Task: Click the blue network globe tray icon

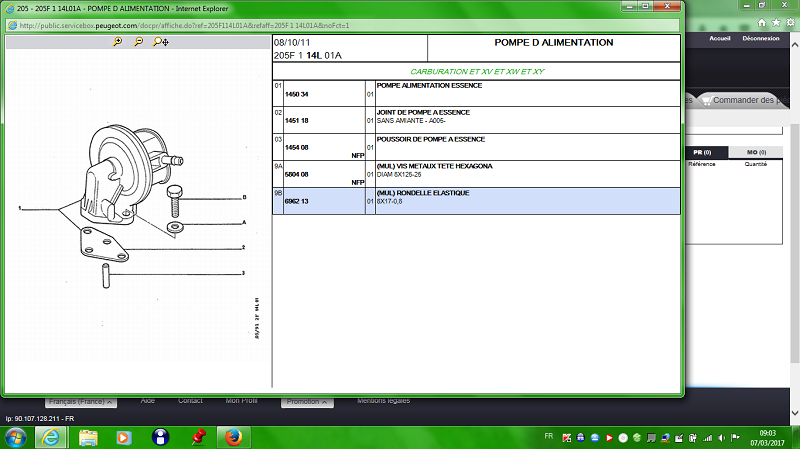Action: coord(581,438)
